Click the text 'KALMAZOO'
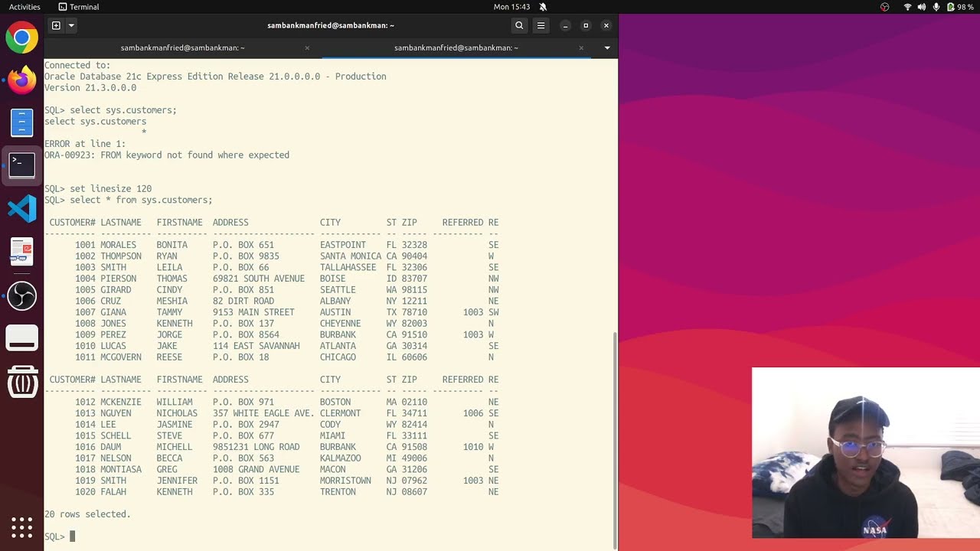The image size is (980, 551). [x=341, y=458]
